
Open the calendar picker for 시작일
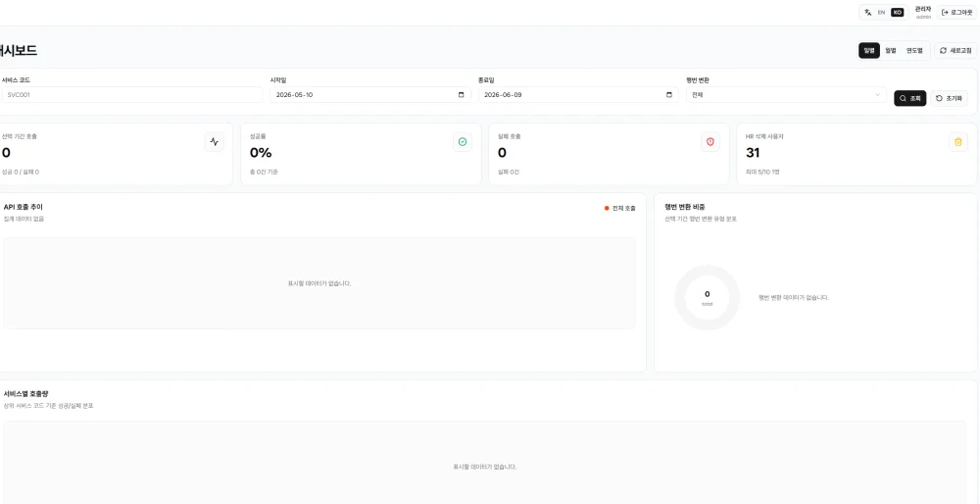pyautogui.click(x=462, y=95)
